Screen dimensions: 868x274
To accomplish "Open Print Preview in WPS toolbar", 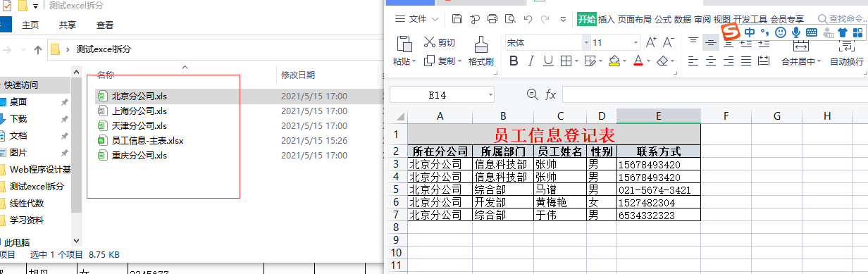I will click(x=510, y=19).
